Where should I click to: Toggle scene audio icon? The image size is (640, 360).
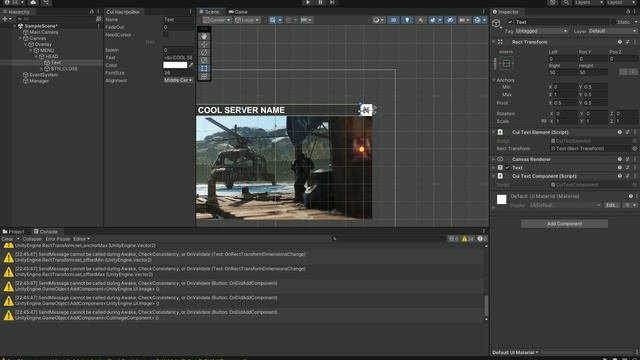(420, 20)
